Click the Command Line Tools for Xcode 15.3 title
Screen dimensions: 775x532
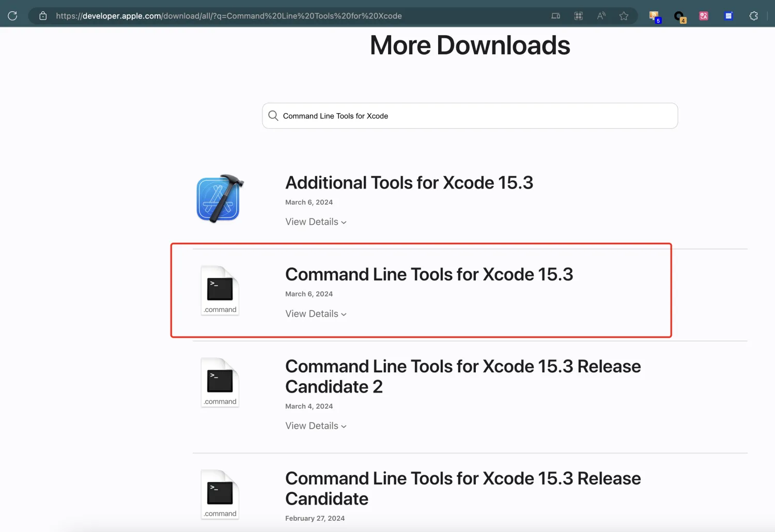click(429, 274)
